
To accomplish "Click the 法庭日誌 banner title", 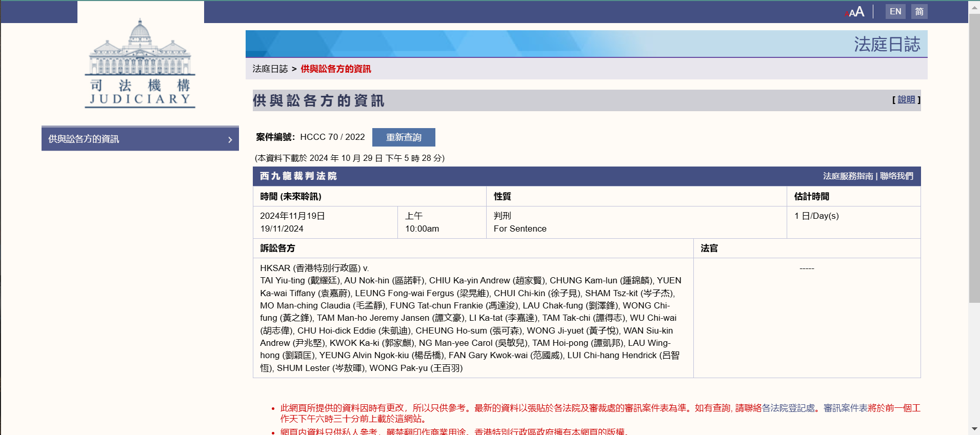I will point(887,45).
